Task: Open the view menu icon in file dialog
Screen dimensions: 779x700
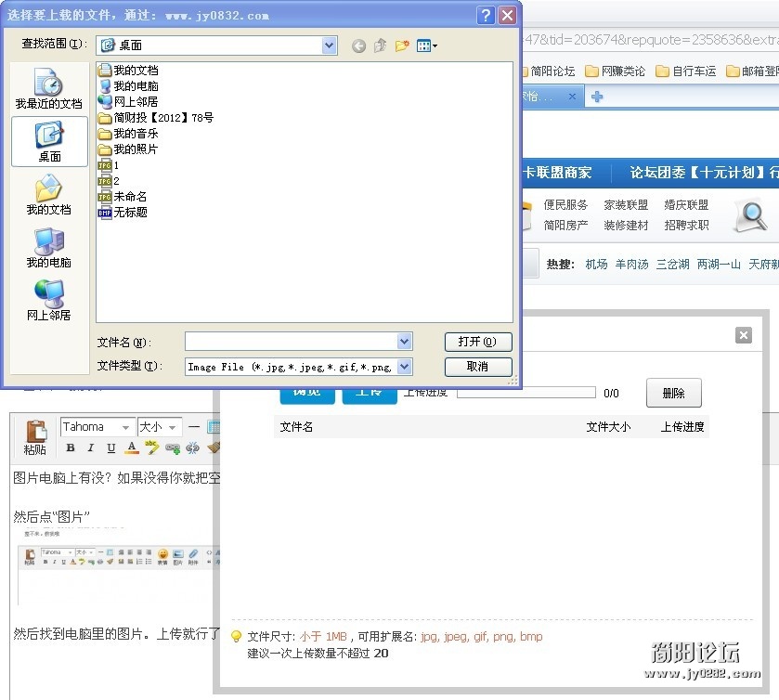Action: point(427,46)
